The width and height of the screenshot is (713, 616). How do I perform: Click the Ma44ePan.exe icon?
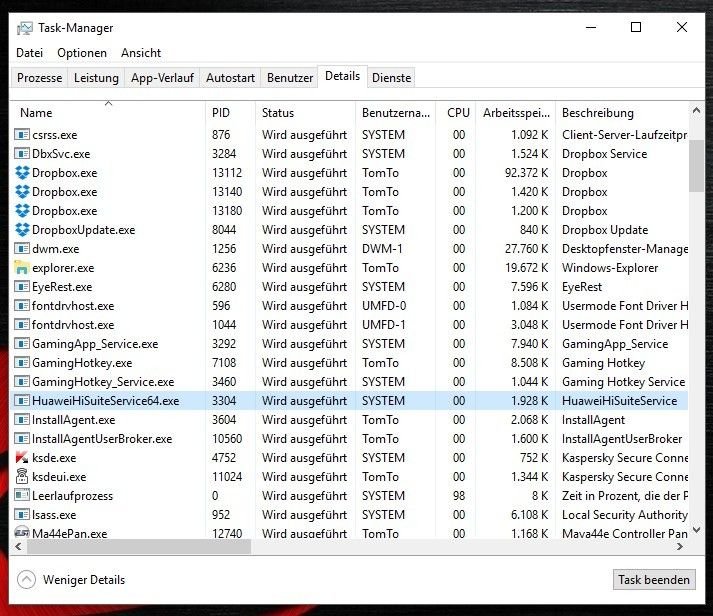pos(22,533)
